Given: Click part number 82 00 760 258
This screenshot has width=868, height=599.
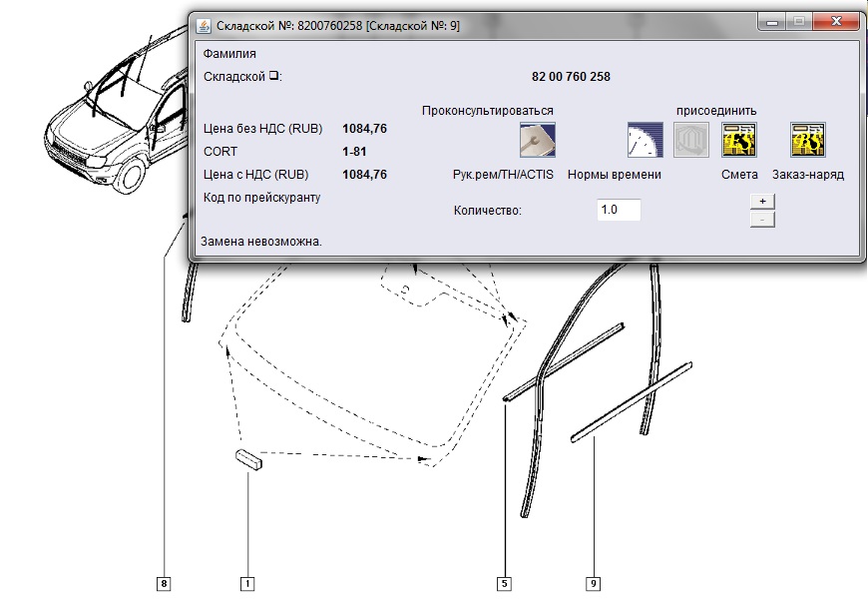Looking at the screenshot, I should pos(571,77).
